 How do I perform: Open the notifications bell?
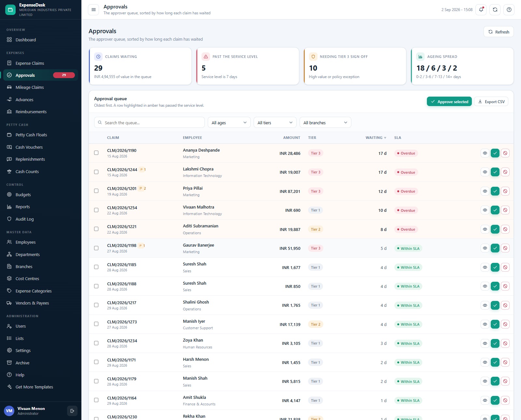481,10
